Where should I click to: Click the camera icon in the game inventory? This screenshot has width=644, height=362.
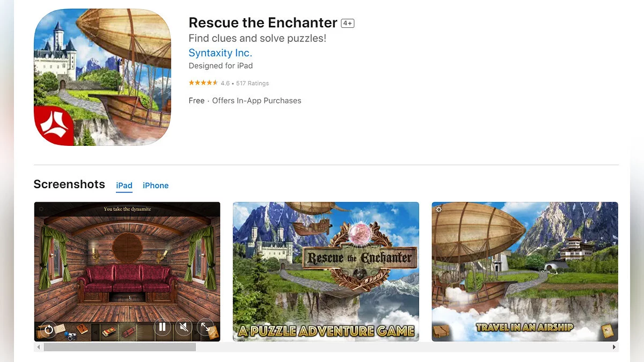tap(71, 336)
